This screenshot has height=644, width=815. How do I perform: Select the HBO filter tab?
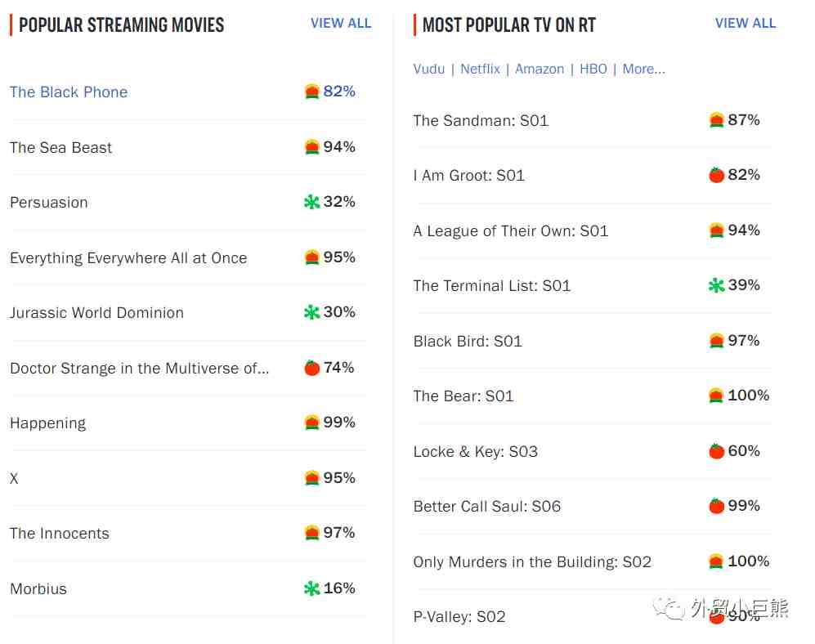pyautogui.click(x=593, y=69)
